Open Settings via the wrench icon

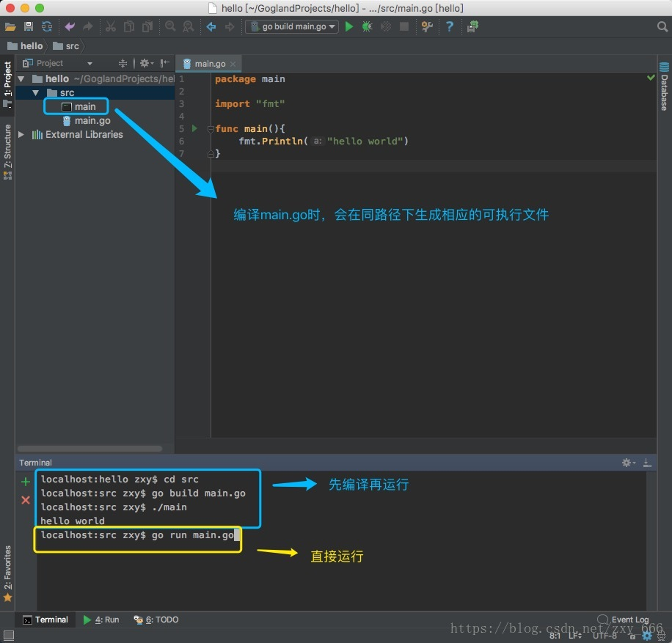427,26
